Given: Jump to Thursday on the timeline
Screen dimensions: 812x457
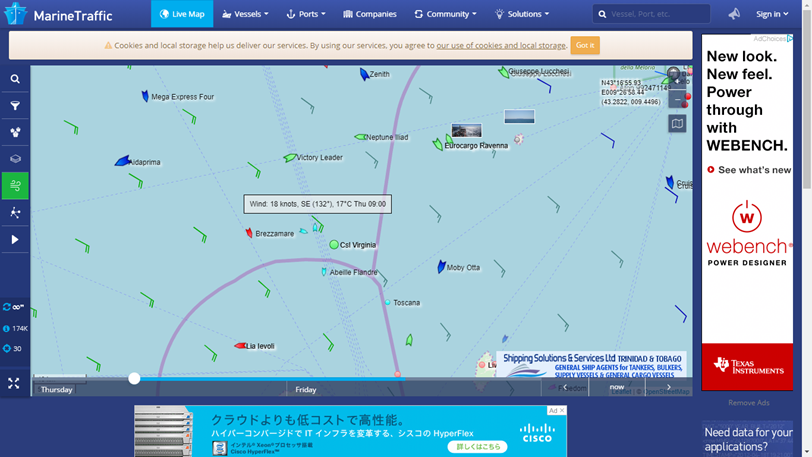Looking at the screenshot, I should (x=56, y=390).
